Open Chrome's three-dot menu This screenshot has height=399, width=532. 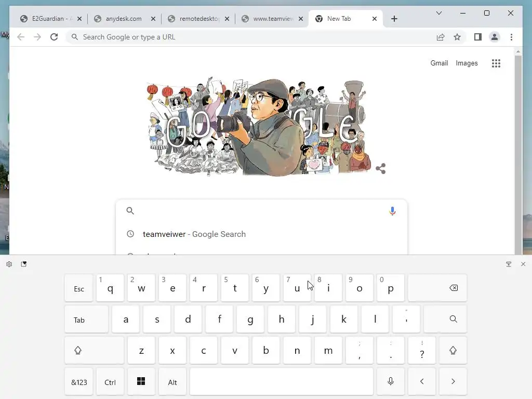(511, 37)
